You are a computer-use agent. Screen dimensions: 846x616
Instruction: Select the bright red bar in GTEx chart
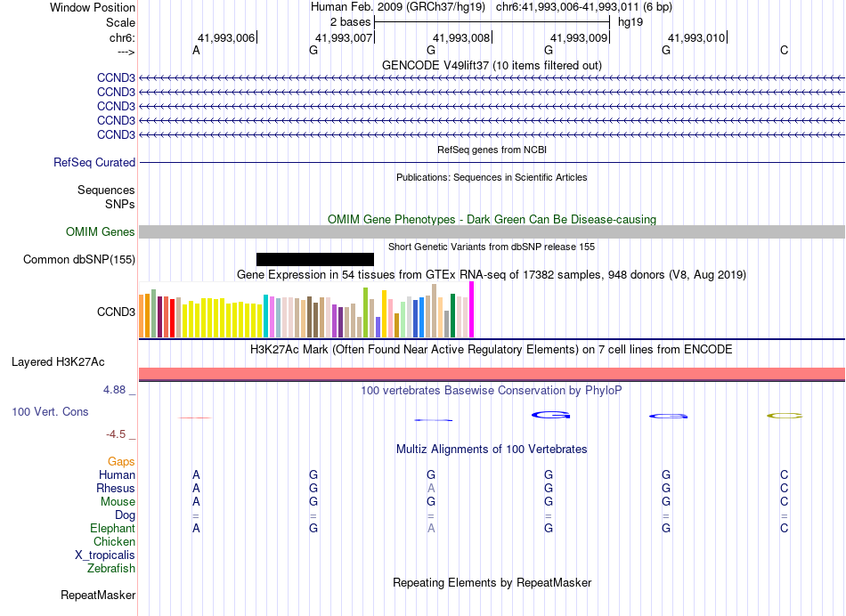pyautogui.click(x=172, y=319)
